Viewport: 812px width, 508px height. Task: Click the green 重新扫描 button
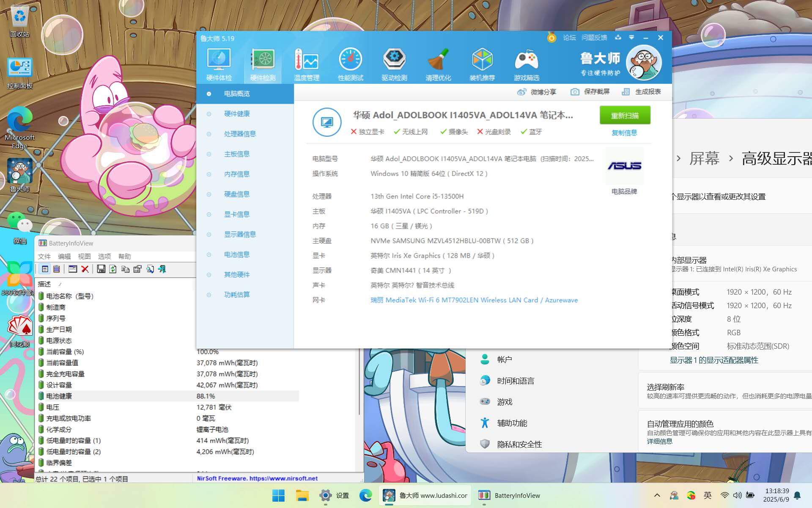pos(625,116)
